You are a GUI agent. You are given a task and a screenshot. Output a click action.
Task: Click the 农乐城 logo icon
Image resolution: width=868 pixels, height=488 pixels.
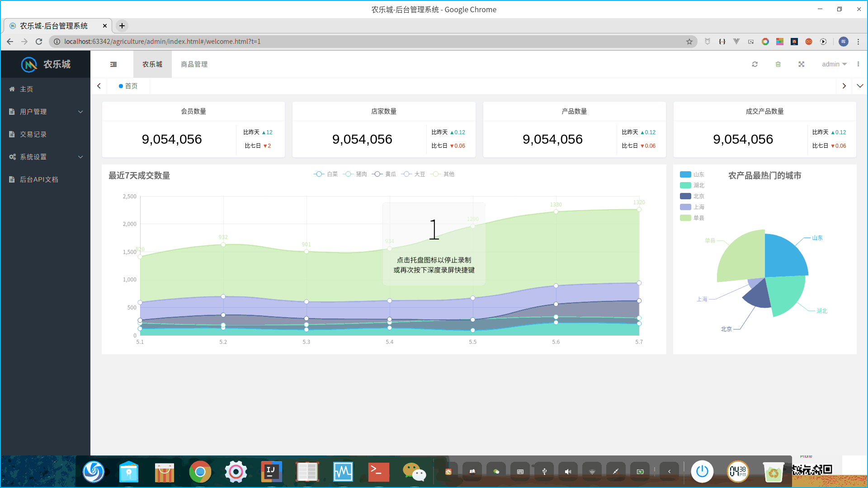click(29, 65)
